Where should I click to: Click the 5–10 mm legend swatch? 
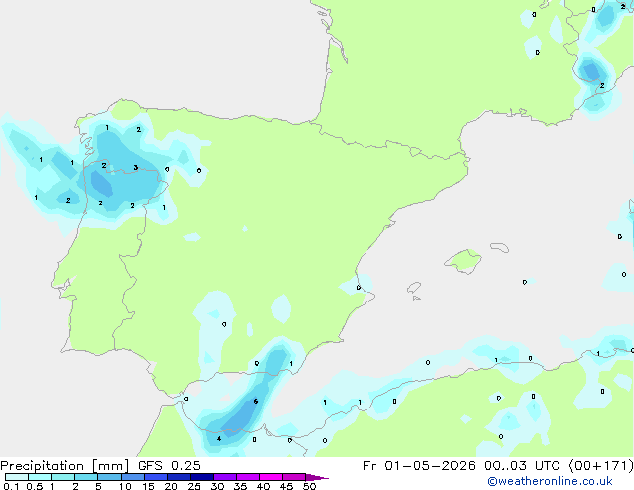pyautogui.click(x=109, y=477)
